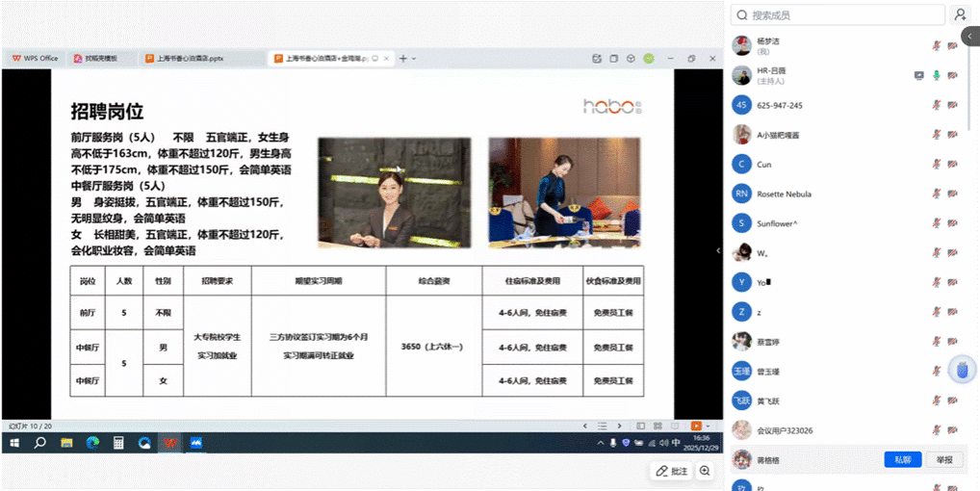Click the invite member icon beside search
The height and width of the screenshot is (491, 980).
coord(960,14)
